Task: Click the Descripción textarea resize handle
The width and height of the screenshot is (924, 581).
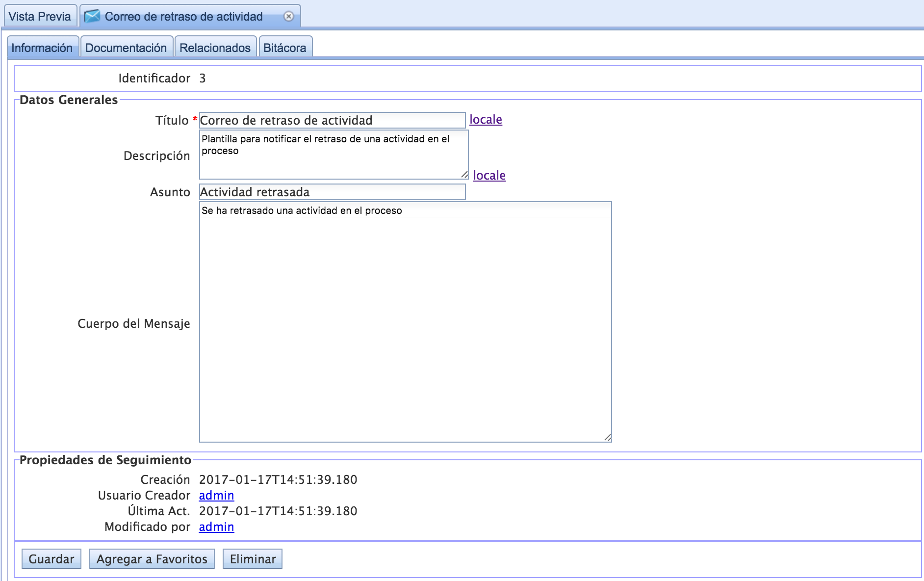Action: point(464,175)
